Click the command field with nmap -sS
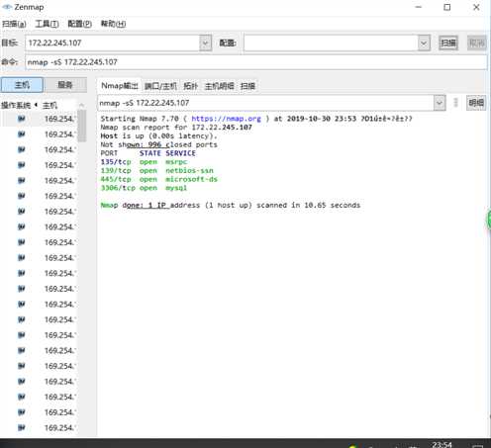Image resolution: width=491 pixels, height=448 pixels. pos(256,62)
